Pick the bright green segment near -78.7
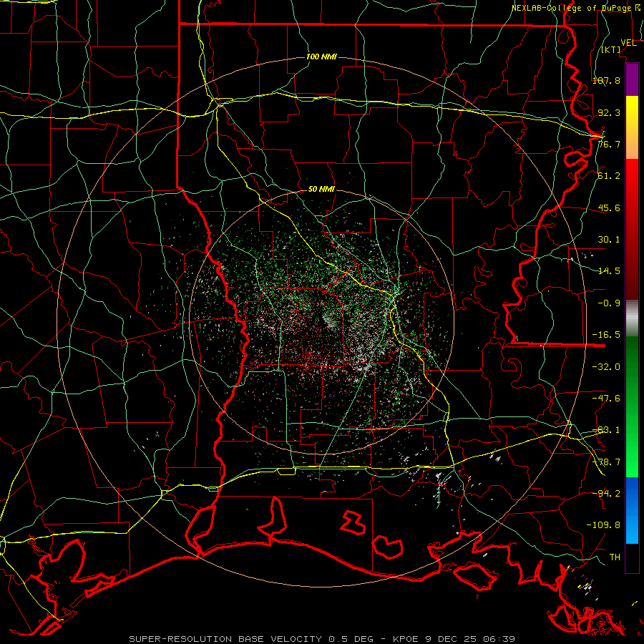Screen dimensions: 644x644 click(x=632, y=462)
